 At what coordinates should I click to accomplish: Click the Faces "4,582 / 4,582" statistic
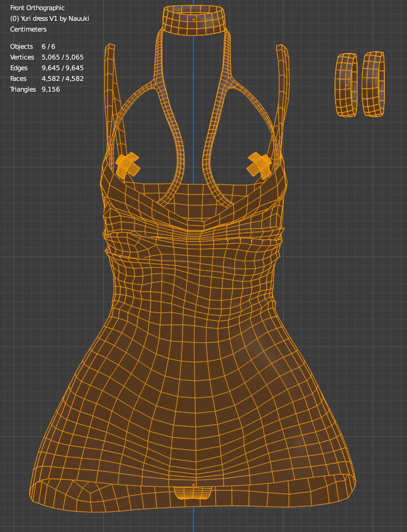coord(62,79)
